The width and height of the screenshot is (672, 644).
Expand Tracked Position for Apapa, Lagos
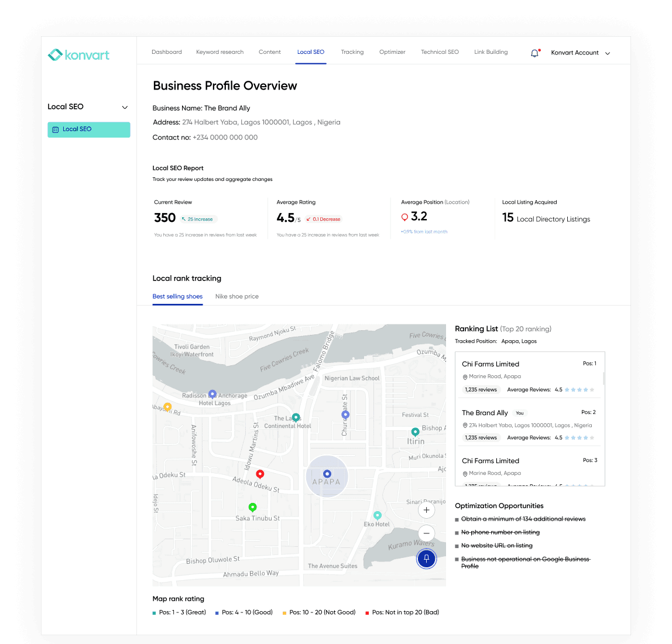coord(519,341)
